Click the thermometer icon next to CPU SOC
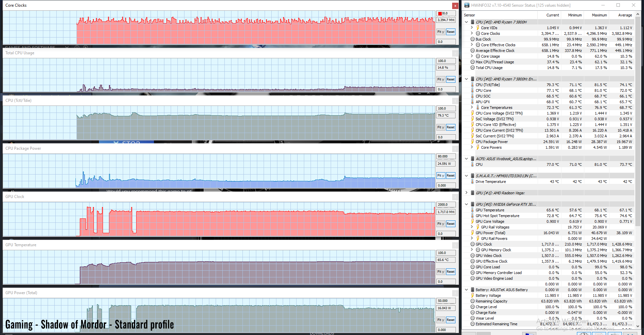Screen dimensions: 644x335 pyautogui.click(x=473, y=96)
